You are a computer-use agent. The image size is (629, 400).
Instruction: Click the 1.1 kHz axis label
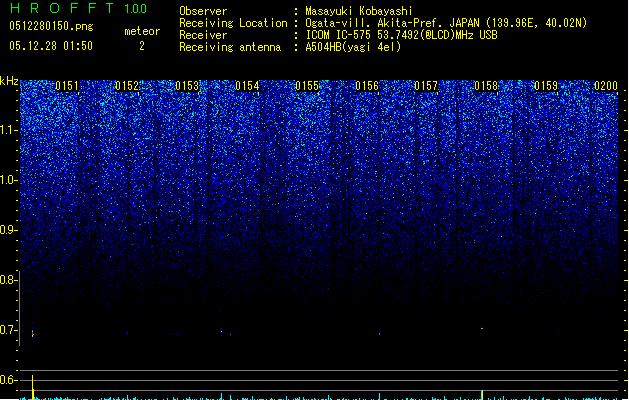pos(9,130)
